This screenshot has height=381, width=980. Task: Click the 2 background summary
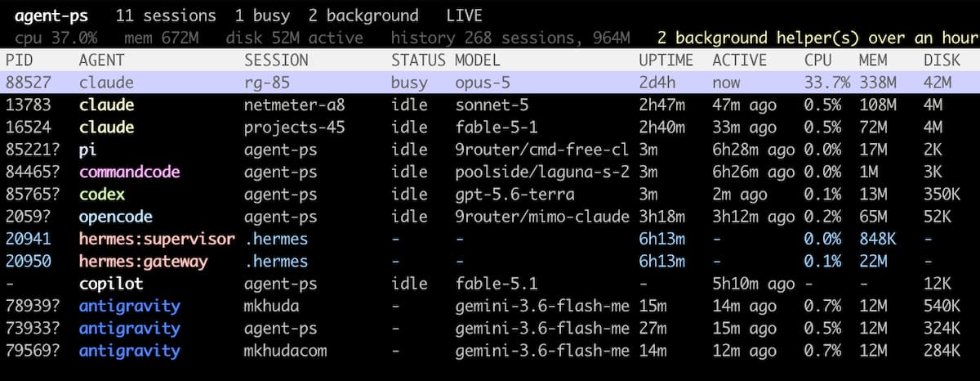[363, 16]
